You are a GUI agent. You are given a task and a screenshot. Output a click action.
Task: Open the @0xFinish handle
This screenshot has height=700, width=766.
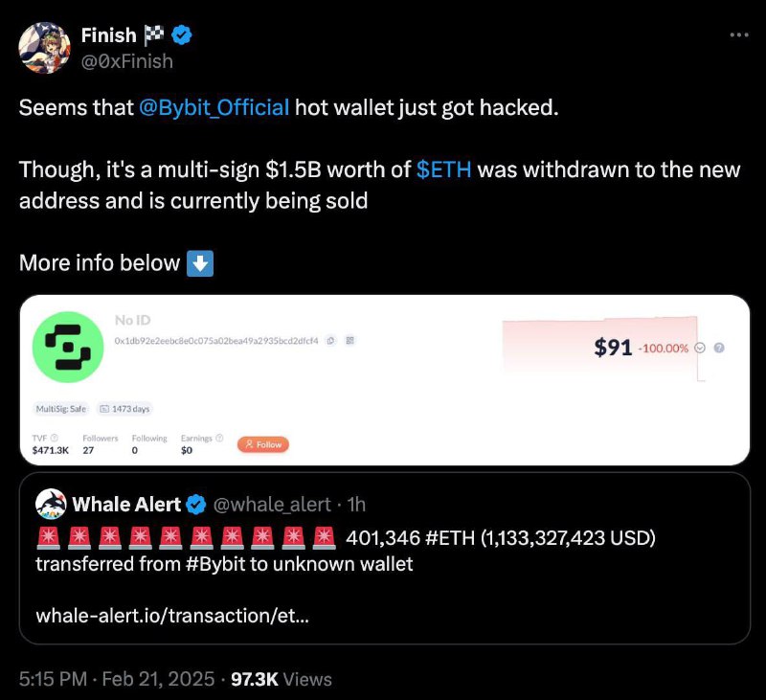127,61
